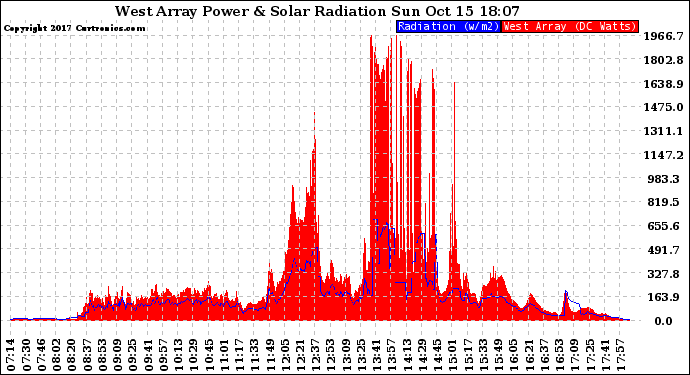Select the 09:09 x-axis label
This screenshot has height=375, width=690.
tap(118, 355)
